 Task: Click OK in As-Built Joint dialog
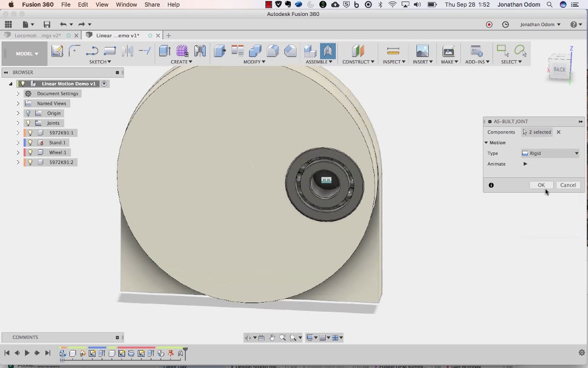click(541, 185)
